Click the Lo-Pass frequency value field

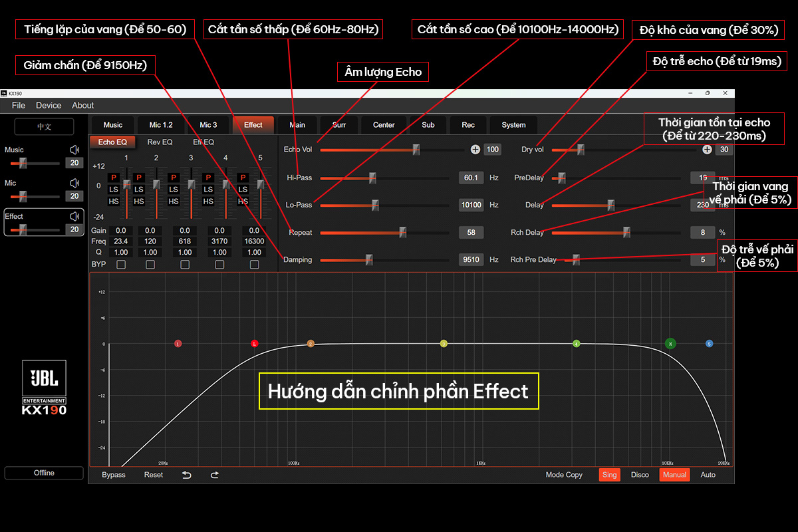click(x=471, y=205)
